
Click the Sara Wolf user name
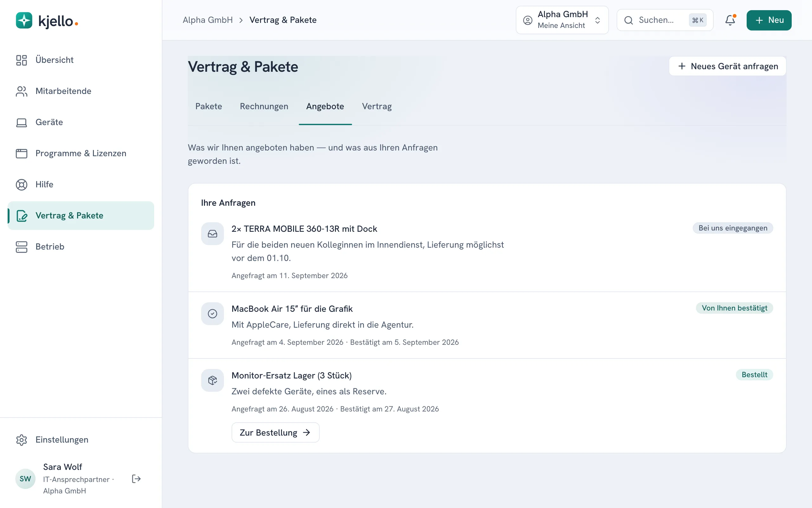point(63,467)
